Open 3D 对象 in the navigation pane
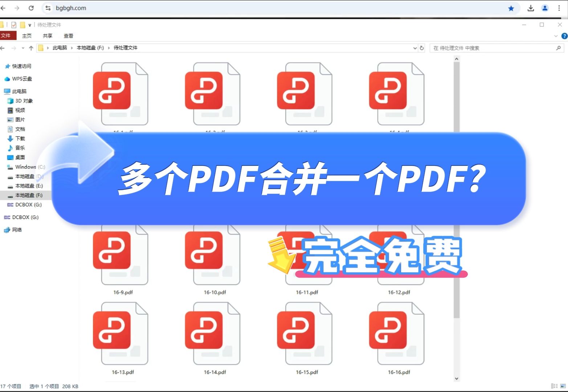568x392 pixels. click(20, 101)
